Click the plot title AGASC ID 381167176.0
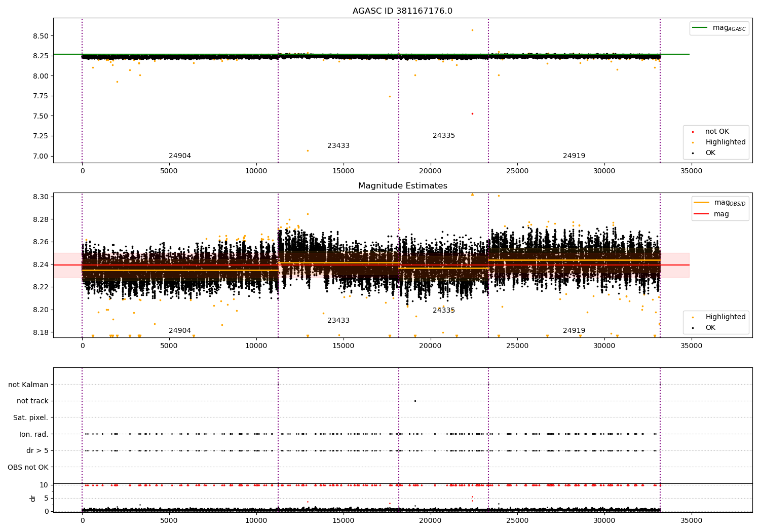This screenshot has width=760, height=532. pos(402,11)
